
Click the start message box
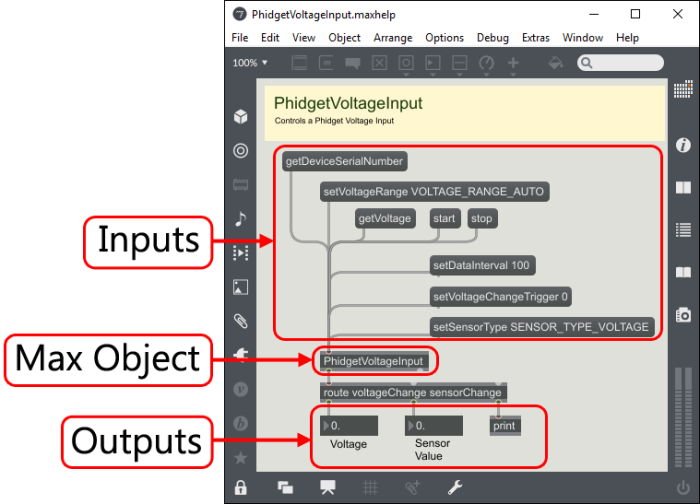tap(445, 218)
